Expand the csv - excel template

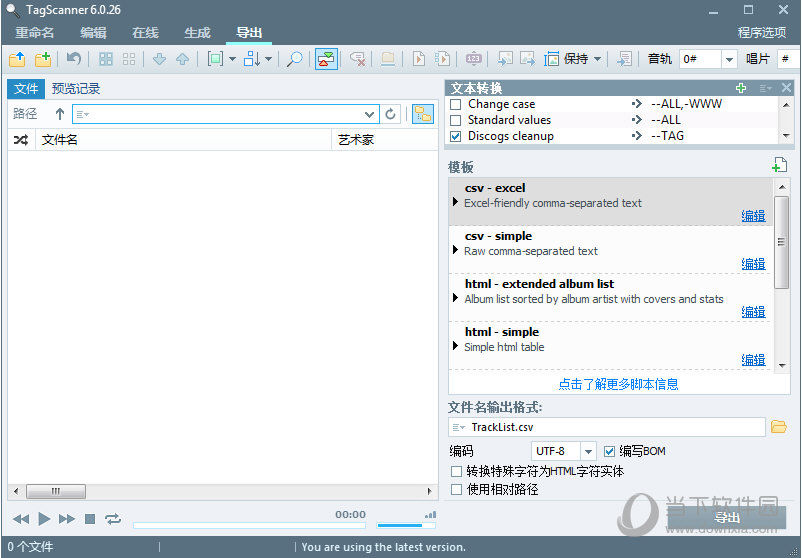(x=455, y=202)
